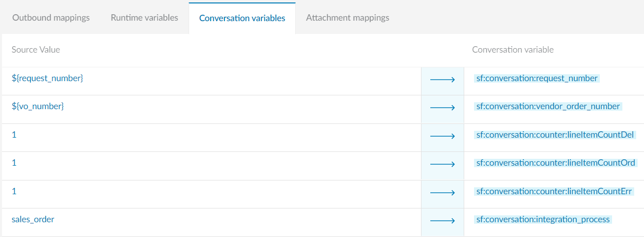The image size is (644, 237).
Task: Click the arrow icon for the vendor_order_number mapping
Action: (x=442, y=107)
